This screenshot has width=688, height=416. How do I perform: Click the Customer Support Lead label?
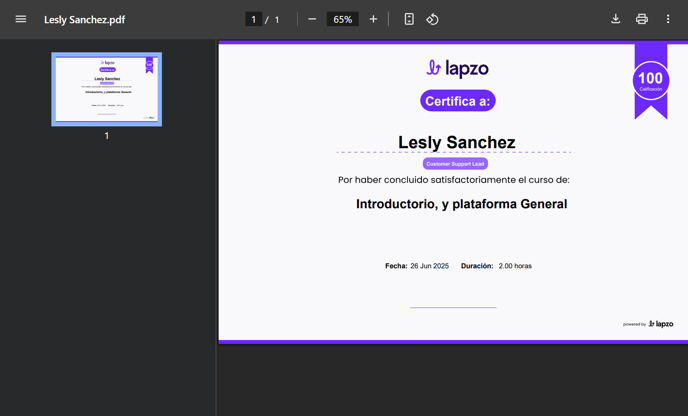455,164
